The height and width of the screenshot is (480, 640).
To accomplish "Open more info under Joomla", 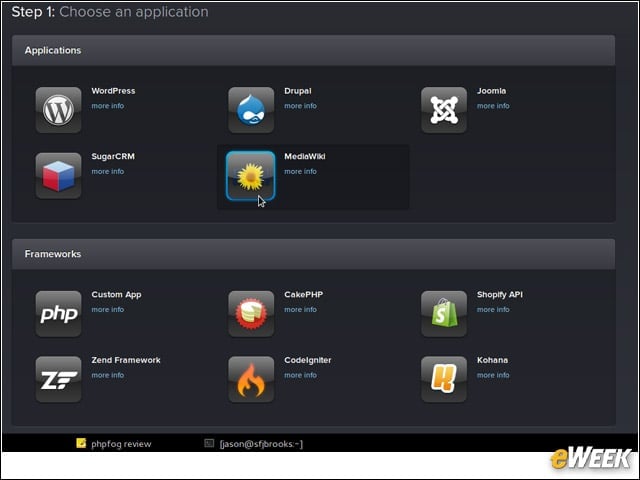I will click(493, 106).
